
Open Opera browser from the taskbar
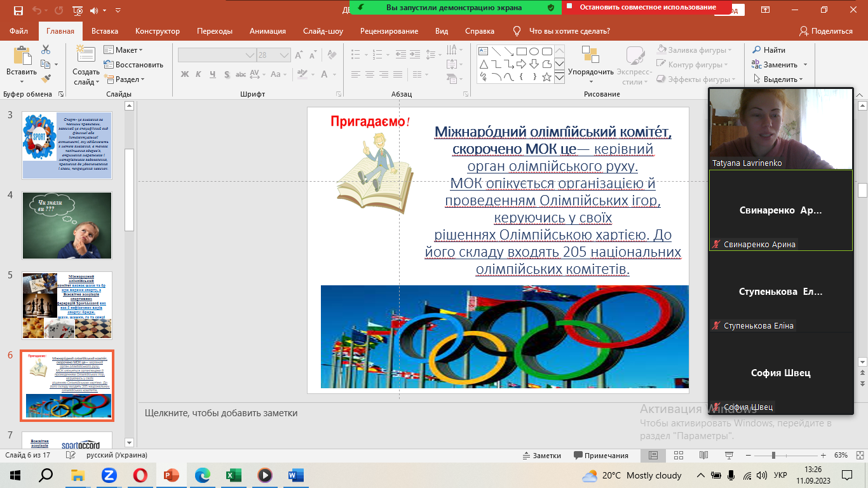140,475
